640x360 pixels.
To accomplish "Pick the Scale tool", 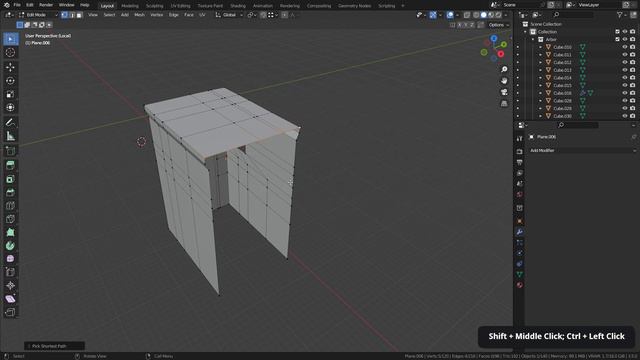I will (11, 94).
